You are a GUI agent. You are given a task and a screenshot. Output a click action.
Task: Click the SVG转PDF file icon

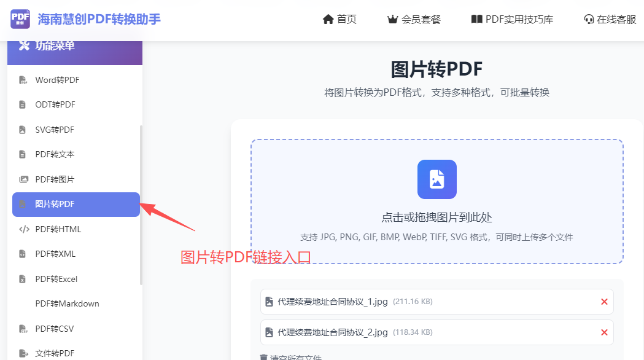pos(23,130)
